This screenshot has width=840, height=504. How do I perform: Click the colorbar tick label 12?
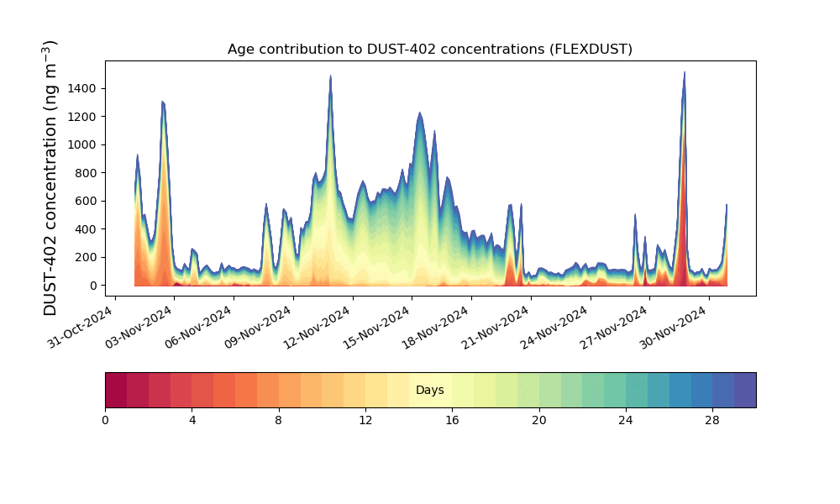365,421
